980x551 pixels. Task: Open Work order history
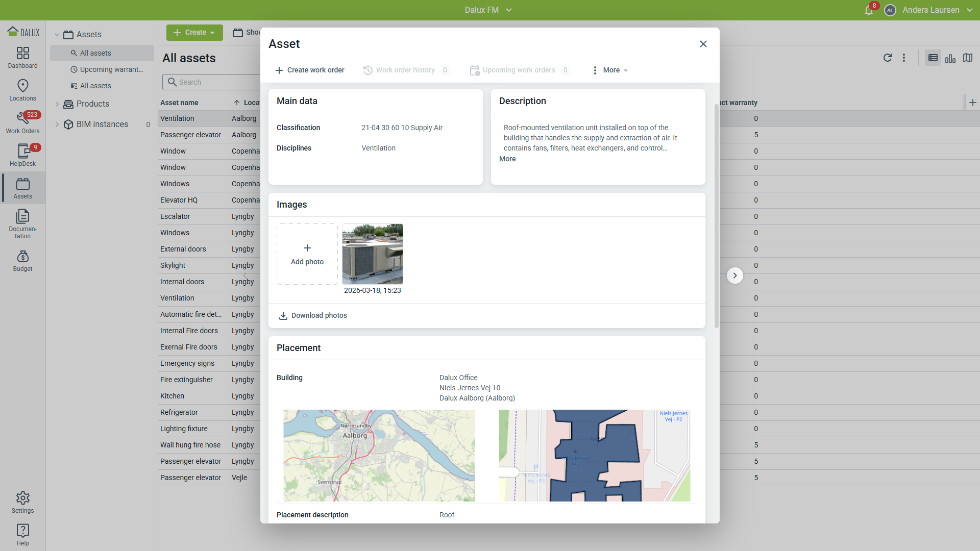[406, 70]
